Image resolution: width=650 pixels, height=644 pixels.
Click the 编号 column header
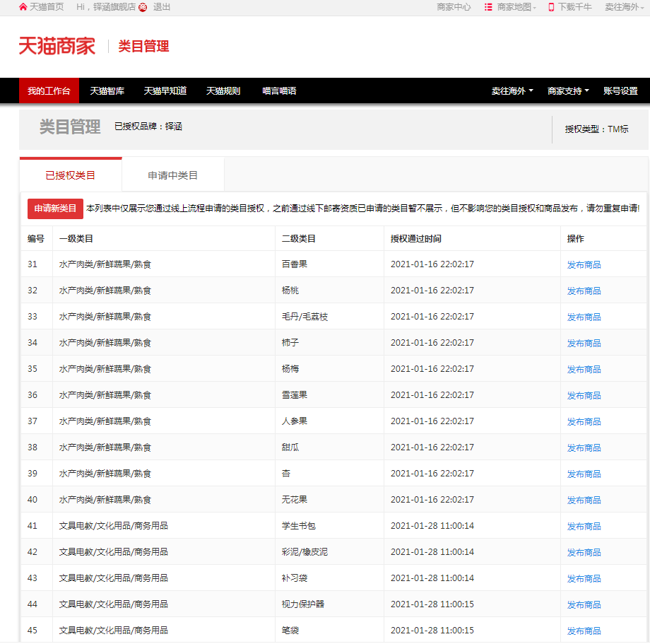click(35, 238)
